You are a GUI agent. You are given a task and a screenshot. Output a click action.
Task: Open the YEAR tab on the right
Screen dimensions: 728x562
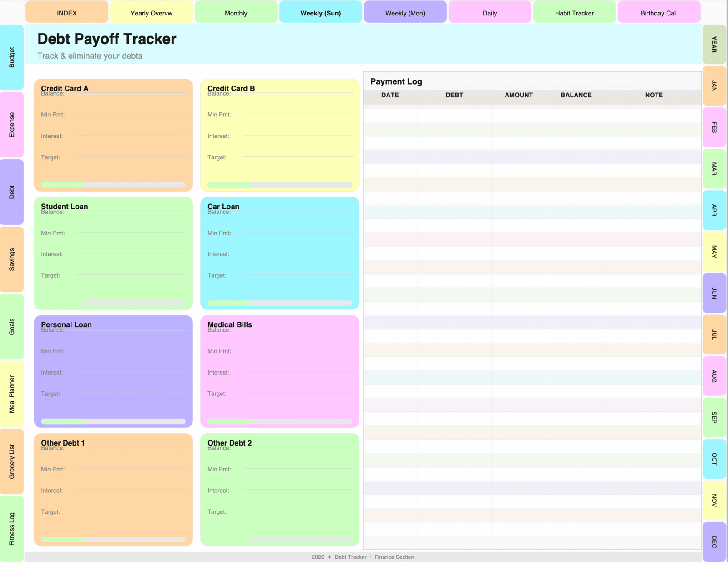pyautogui.click(x=714, y=45)
